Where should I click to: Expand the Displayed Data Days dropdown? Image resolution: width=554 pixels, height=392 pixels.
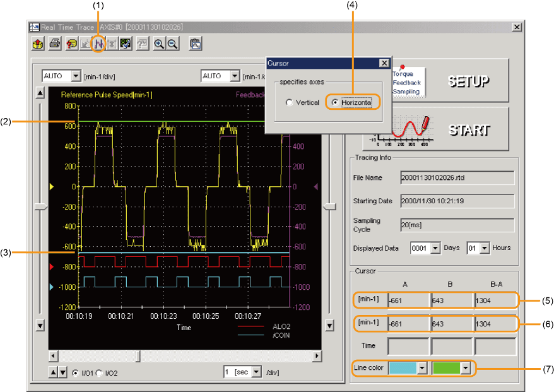435,248
